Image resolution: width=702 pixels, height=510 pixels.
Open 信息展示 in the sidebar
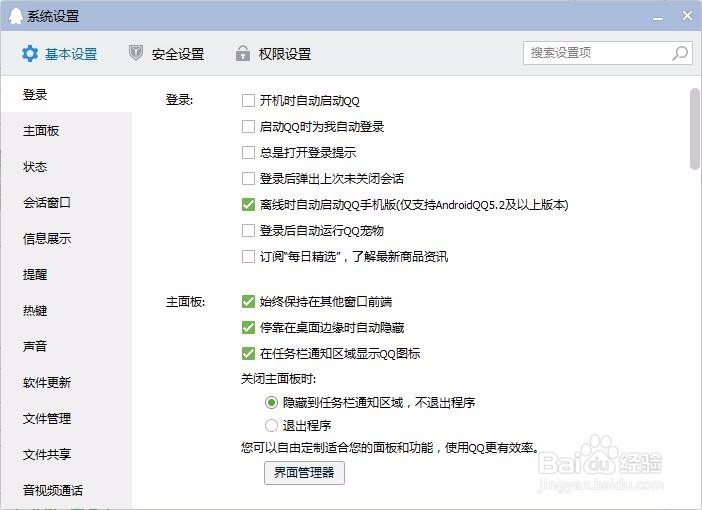click(66, 239)
